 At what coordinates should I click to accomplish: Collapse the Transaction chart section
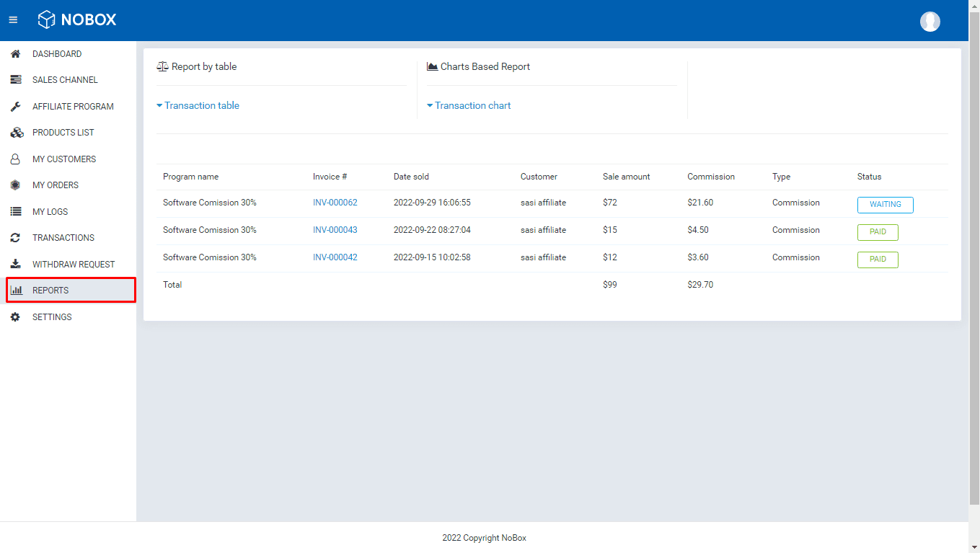[x=469, y=105]
